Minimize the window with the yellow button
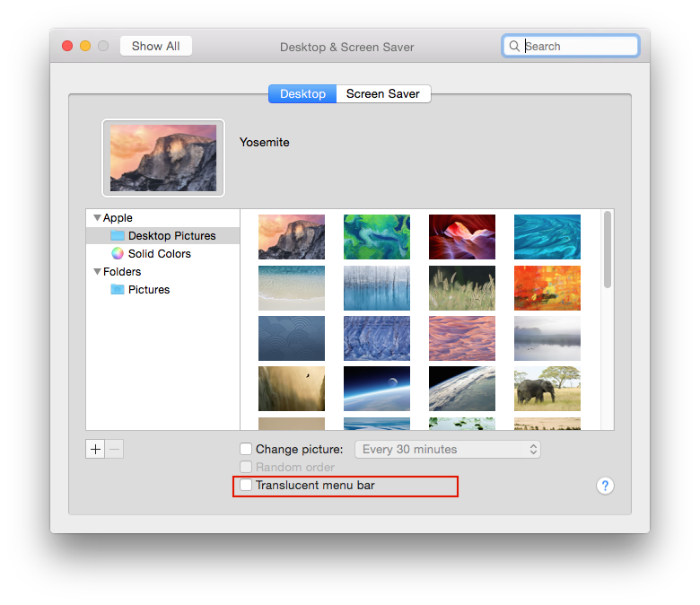 point(85,46)
